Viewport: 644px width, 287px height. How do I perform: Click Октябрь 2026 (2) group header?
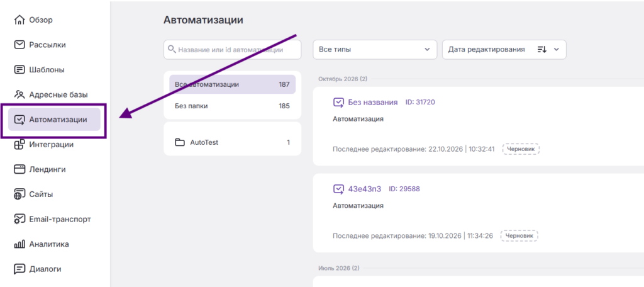tap(343, 79)
